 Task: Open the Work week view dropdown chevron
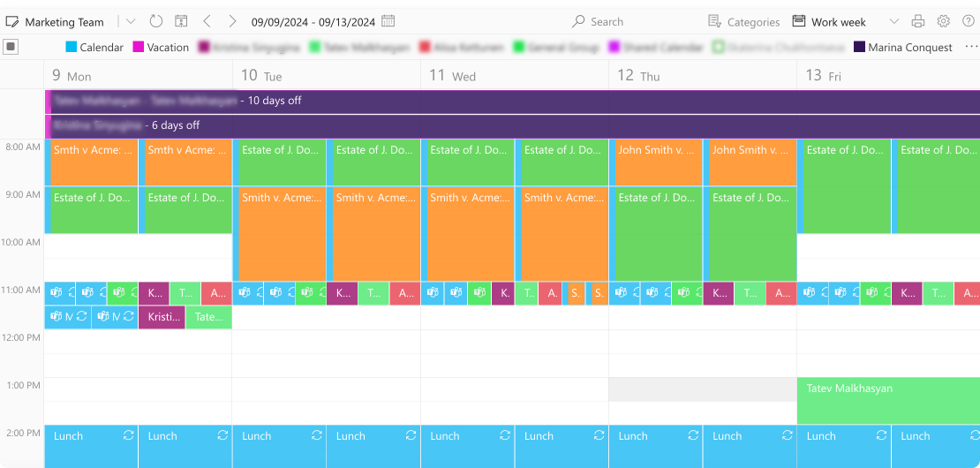point(894,21)
